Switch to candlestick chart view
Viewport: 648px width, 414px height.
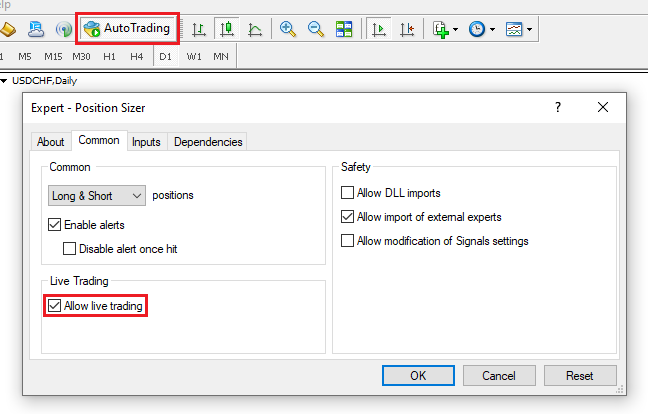coord(227,29)
